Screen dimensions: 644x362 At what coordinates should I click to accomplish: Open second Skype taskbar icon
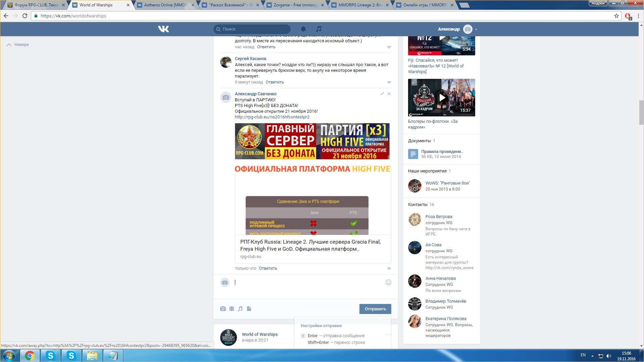click(x=71, y=356)
